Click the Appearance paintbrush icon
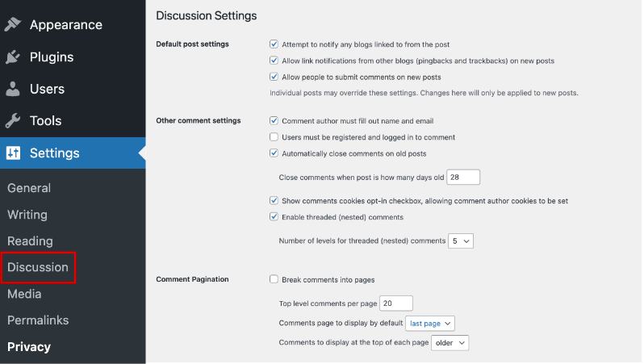The width and height of the screenshot is (644, 364). pos(13,24)
